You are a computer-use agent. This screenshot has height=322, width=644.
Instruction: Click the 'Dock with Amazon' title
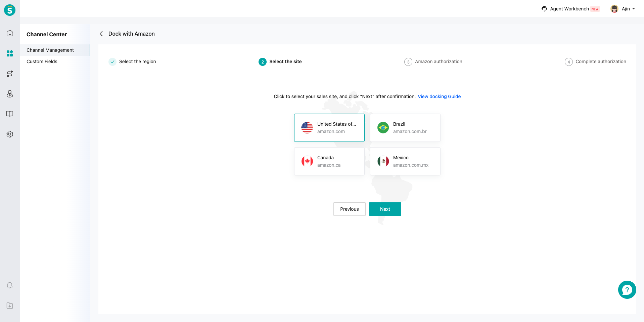click(132, 34)
